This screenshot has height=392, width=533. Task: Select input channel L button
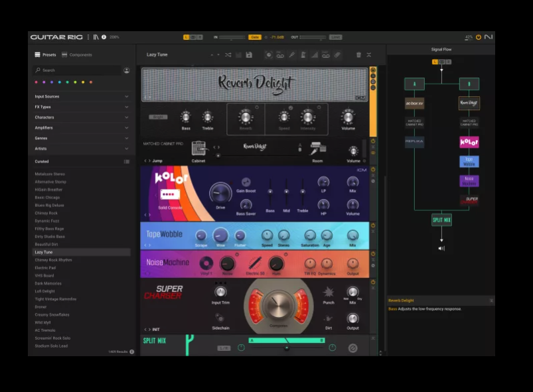(186, 37)
